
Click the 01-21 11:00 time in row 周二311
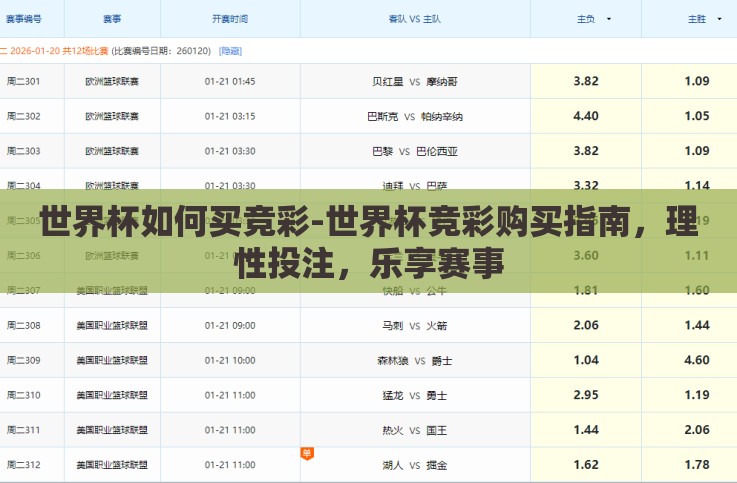(230, 430)
